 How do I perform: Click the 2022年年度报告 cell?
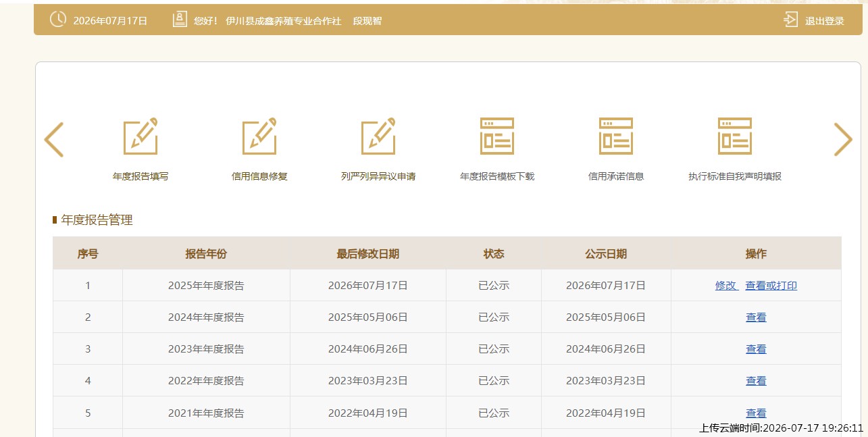[x=206, y=381]
